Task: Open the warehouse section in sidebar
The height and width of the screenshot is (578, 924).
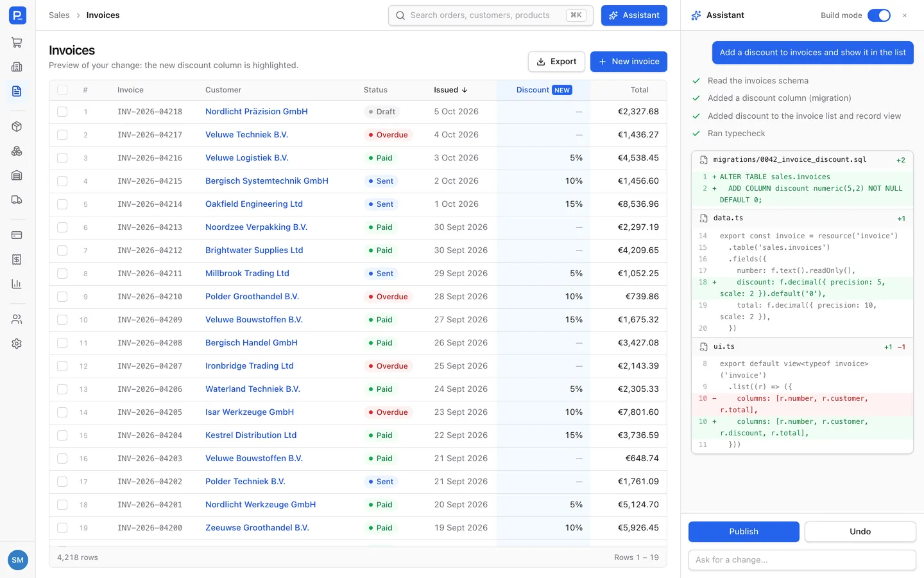Action: (x=17, y=175)
